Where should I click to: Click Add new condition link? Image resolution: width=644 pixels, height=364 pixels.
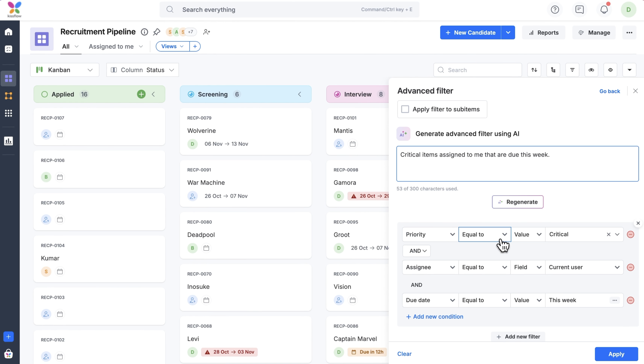click(x=435, y=317)
